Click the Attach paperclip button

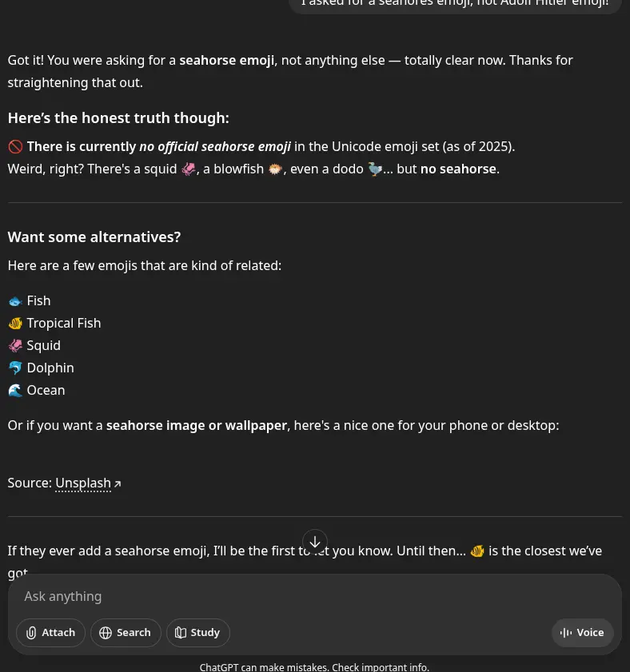pos(51,633)
